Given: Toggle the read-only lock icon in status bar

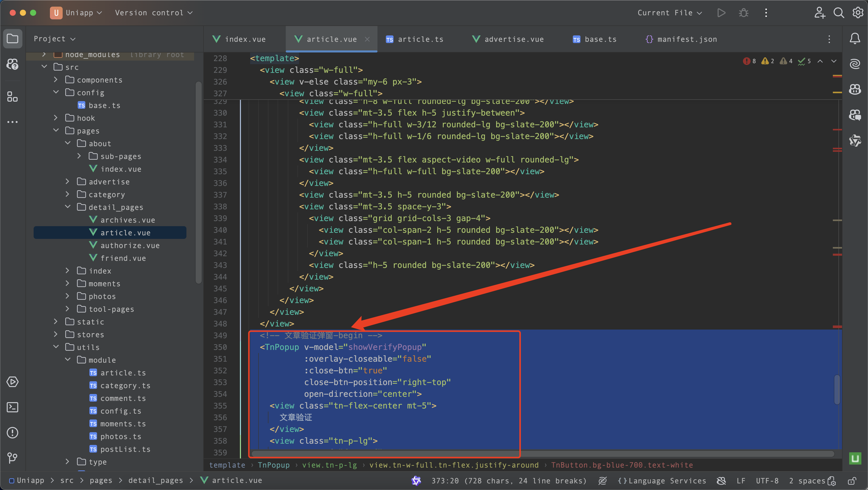Looking at the screenshot, I should tap(852, 481).
